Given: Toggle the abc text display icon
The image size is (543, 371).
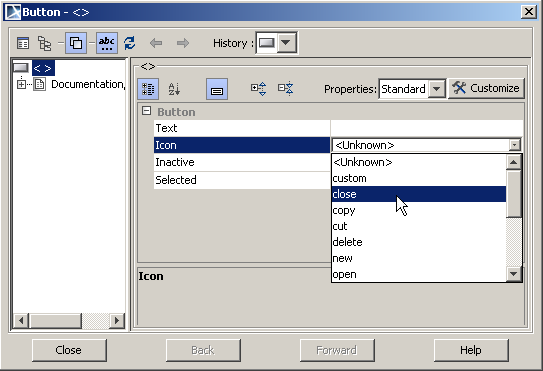Looking at the screenshot, I should pyautogui.click(x=107, y=43).
